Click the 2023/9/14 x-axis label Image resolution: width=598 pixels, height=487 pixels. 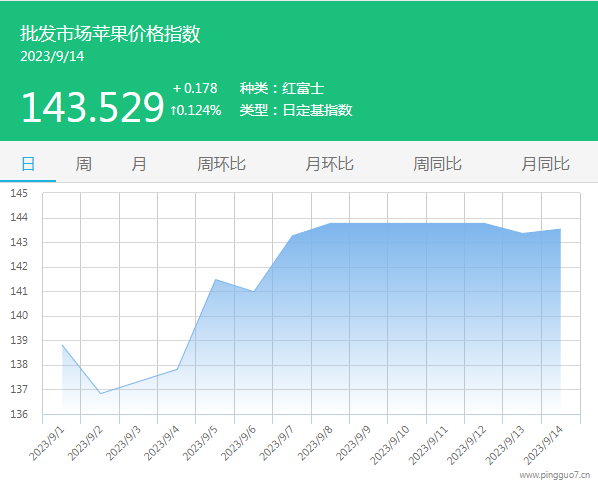543,445
